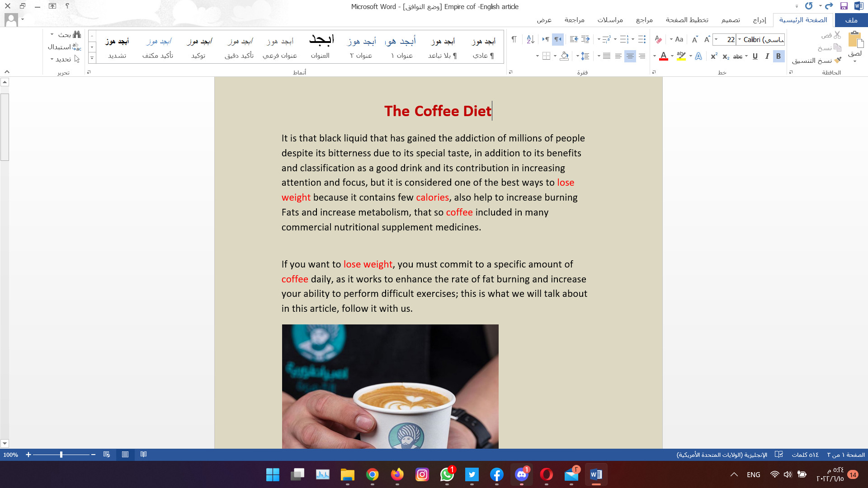The image size is (868, 488).
Task: Click the zoom slider handle in status bar
Action: [61, 455]
